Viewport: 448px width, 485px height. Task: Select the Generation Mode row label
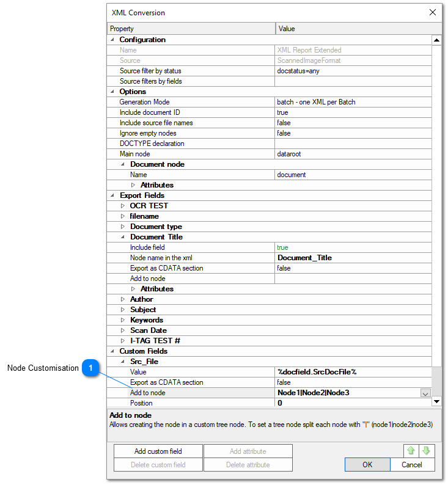pyautogui.click(x=144, y=102)
